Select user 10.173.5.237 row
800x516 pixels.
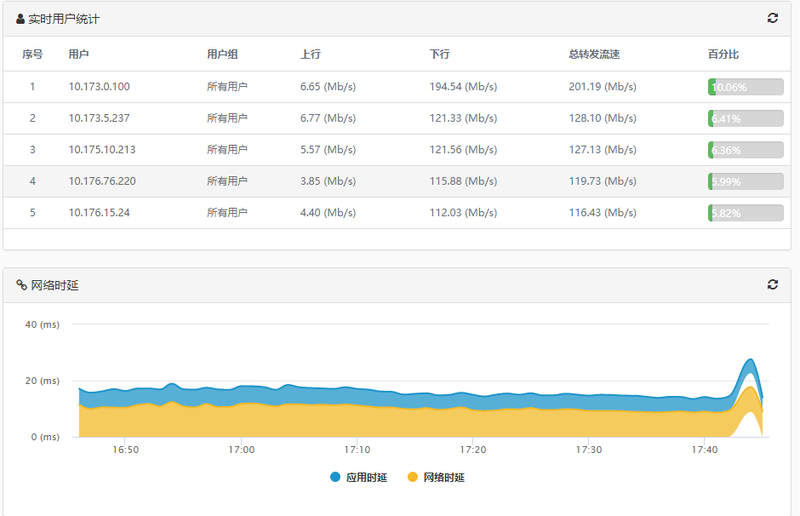[x=99, y=118]
